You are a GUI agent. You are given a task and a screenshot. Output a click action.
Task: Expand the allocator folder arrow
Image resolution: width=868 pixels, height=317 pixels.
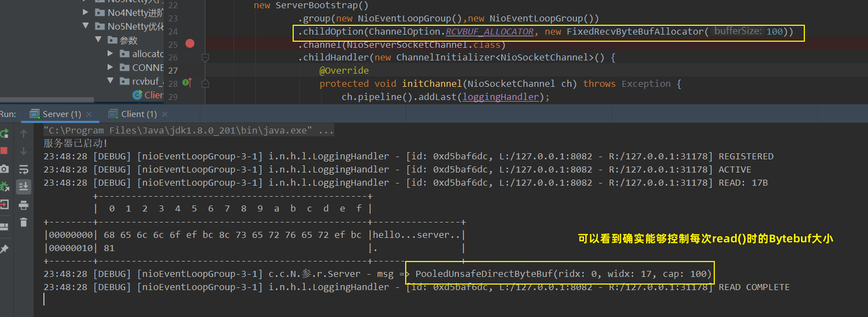(110, 53)
